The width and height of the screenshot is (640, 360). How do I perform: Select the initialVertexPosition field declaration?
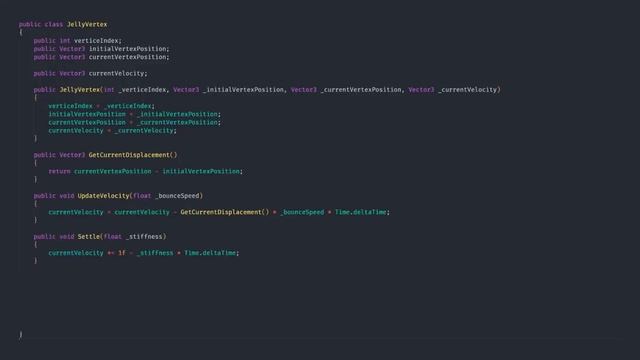(x=101, y=49)
